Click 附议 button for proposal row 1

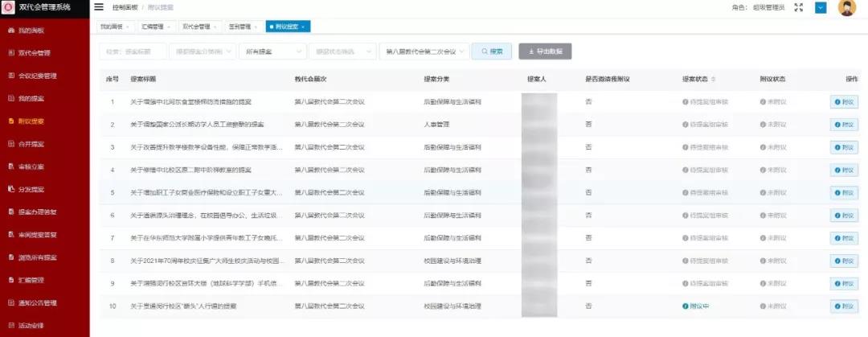(844, 102)
